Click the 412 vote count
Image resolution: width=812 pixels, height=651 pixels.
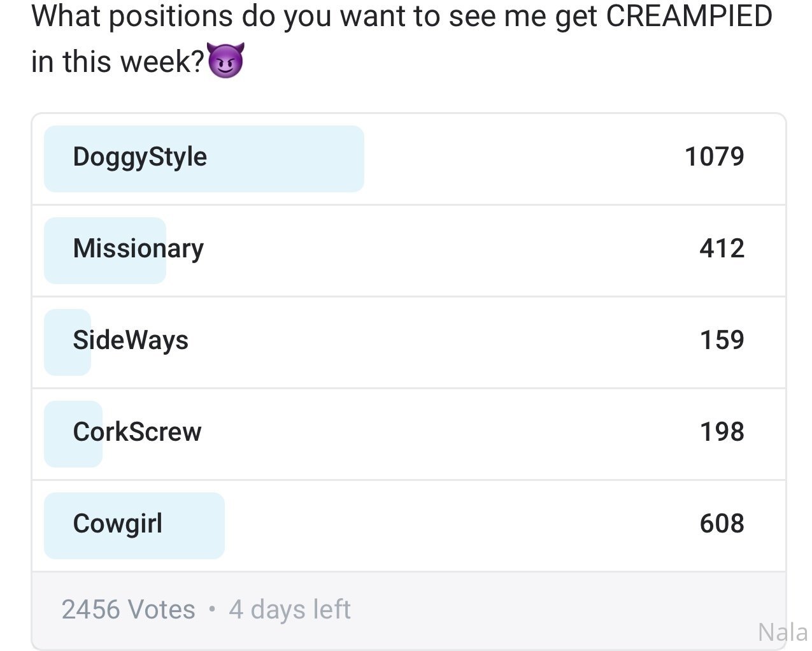(722, 248)
